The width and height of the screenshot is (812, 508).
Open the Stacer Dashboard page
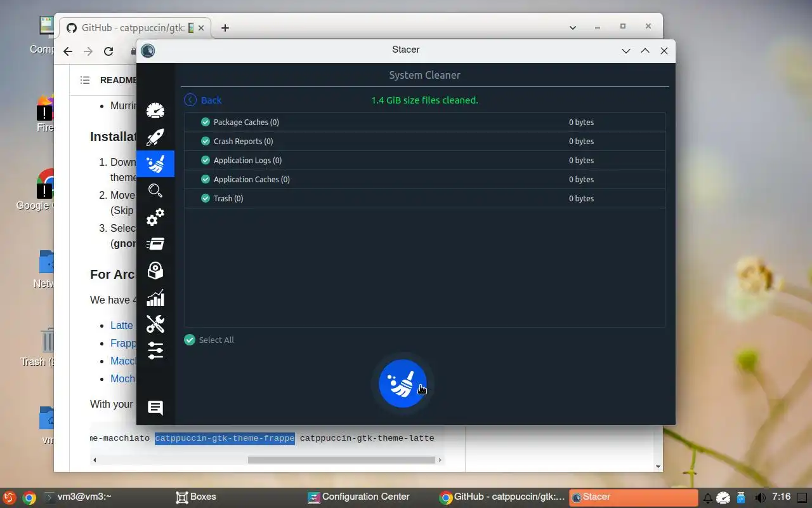pyautogui.click(x=155, y=110)
